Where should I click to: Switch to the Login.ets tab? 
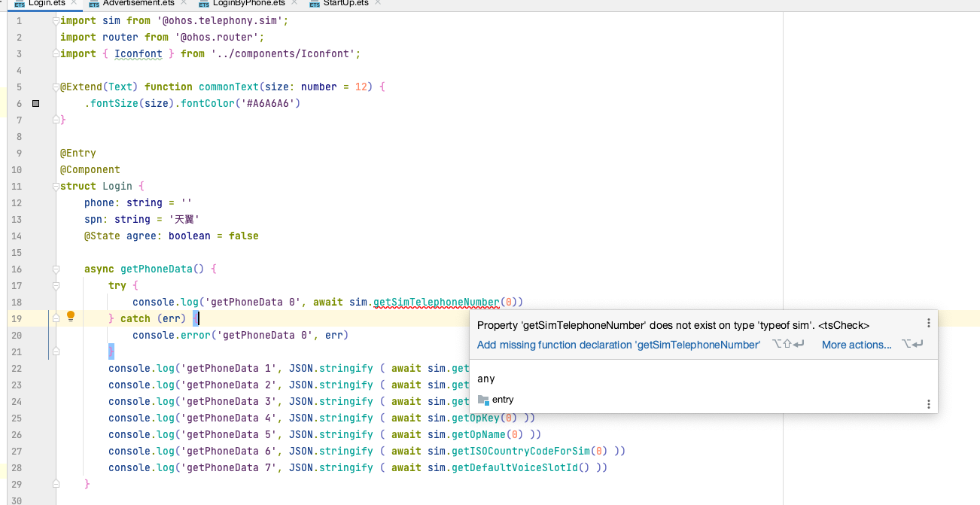(47, 3)
